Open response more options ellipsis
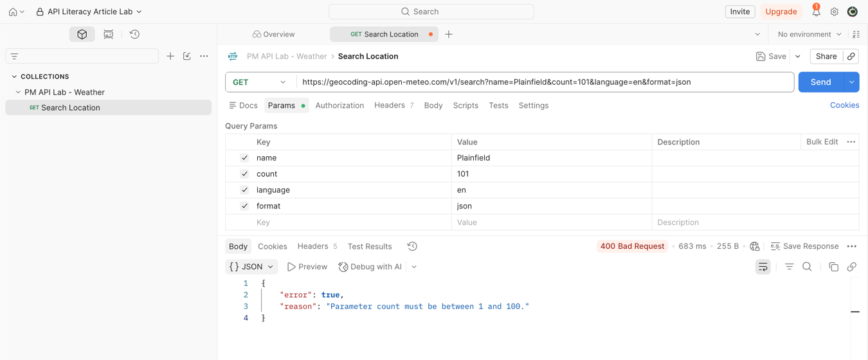 click(x=852, y=246)
